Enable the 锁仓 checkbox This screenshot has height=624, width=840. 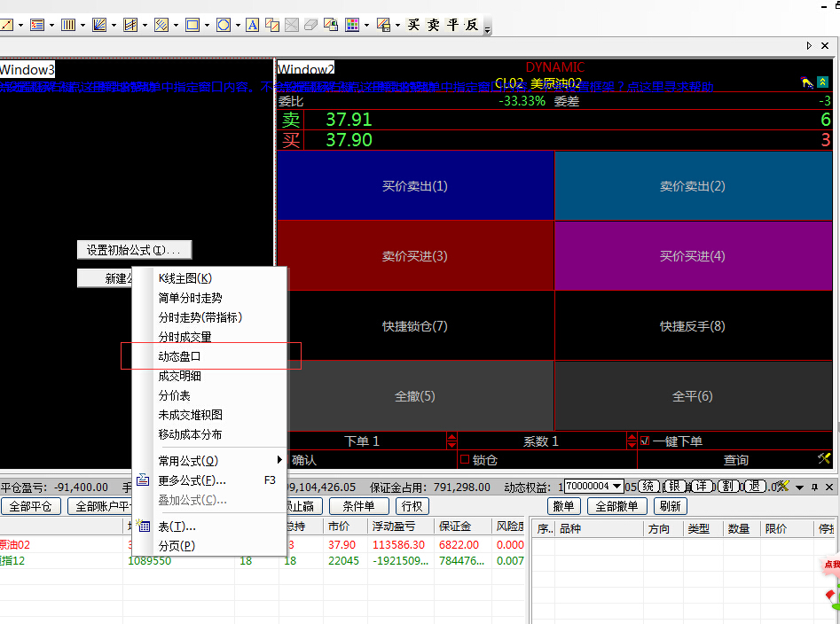coord(464,460)
